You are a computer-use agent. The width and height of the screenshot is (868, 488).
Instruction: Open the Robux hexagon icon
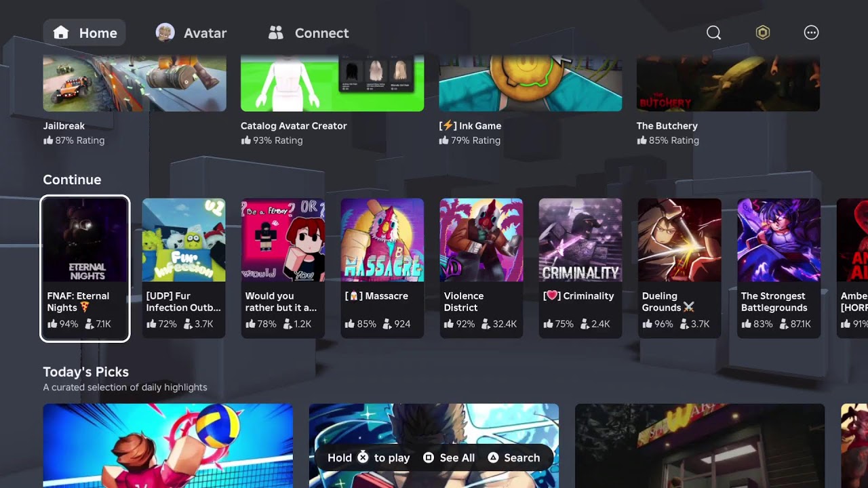763,33
